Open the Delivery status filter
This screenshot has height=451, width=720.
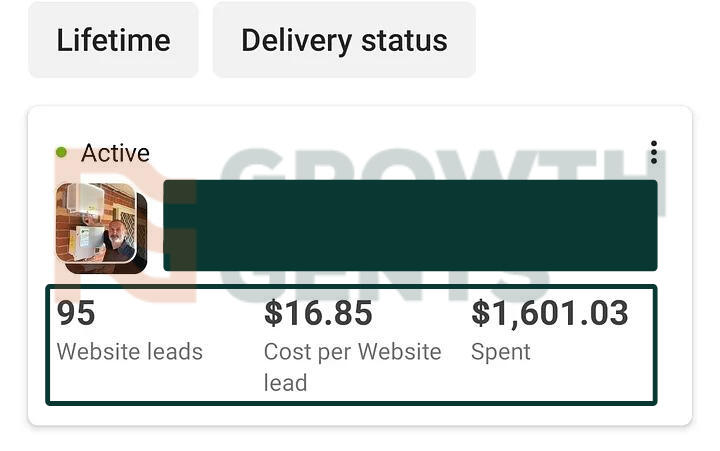click(x=344, y=40)
